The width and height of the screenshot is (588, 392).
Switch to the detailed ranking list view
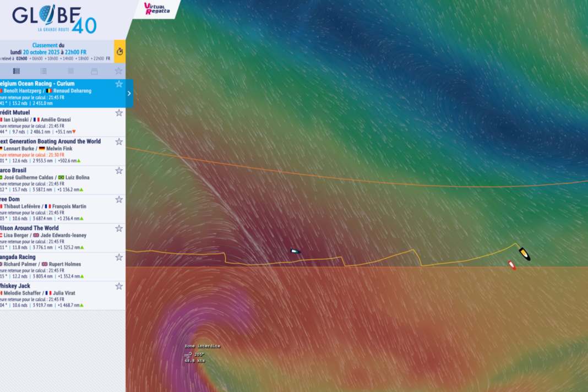click(17, 71)
